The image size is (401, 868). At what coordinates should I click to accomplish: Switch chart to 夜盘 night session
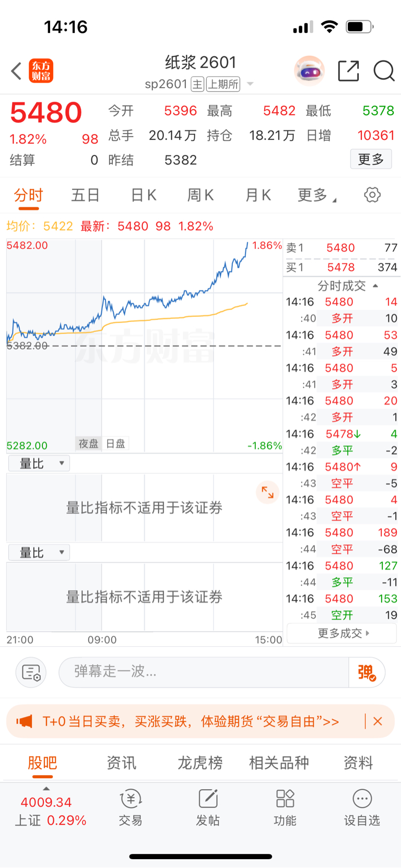[x=88, y=444]
